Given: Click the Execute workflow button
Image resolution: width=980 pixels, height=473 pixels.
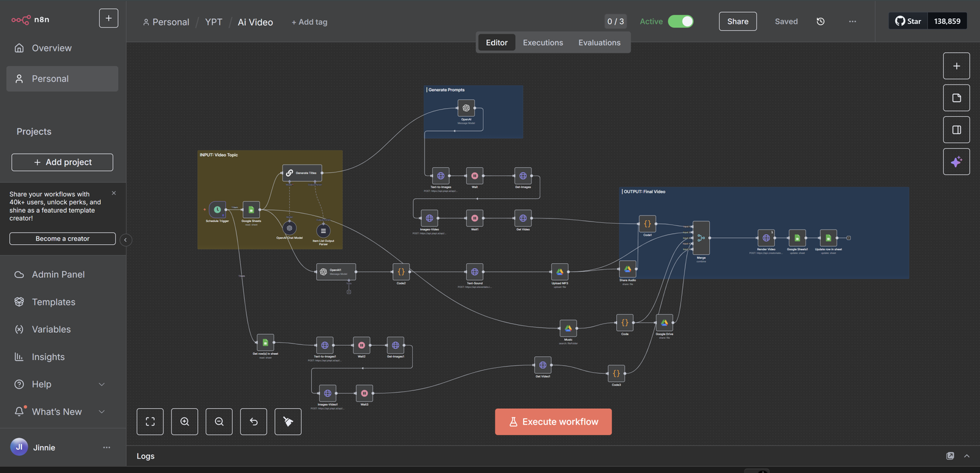Looking at the screenshot, I should 553,422.
